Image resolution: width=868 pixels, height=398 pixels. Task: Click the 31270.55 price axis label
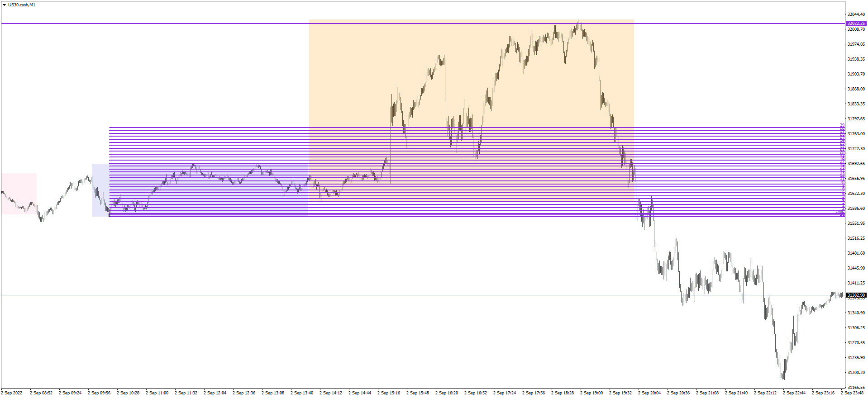click(x=856, y=343)
